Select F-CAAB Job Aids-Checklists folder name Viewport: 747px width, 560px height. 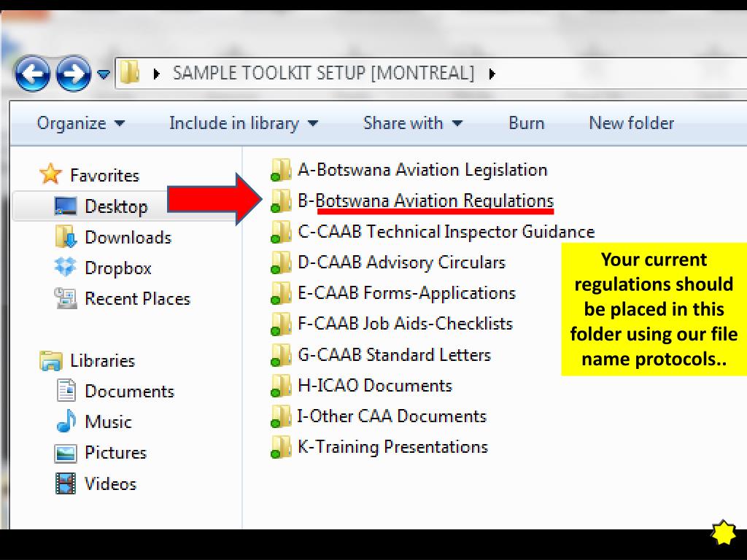(406, 324)
